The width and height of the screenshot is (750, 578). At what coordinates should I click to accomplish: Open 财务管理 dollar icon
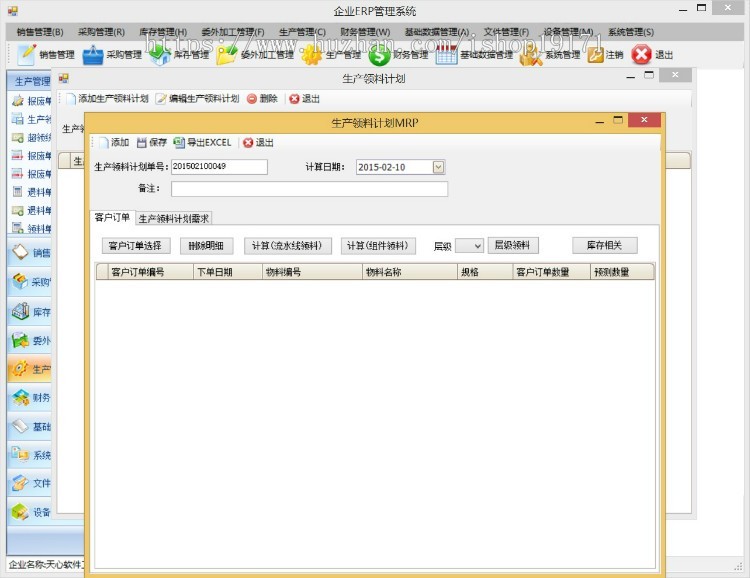pyautogui.click(x=379, y=56)
